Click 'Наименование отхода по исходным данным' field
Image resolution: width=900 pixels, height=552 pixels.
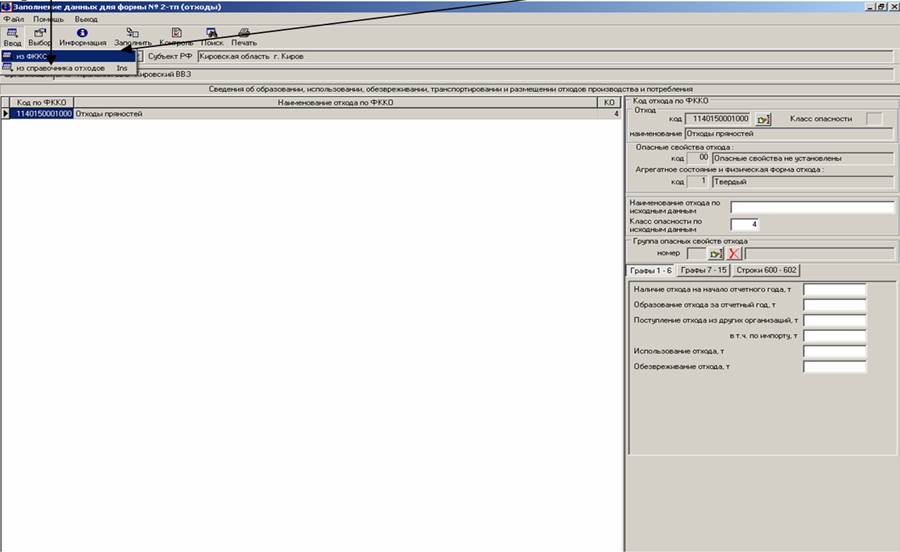pyautogui.click(x=811, y=208)
